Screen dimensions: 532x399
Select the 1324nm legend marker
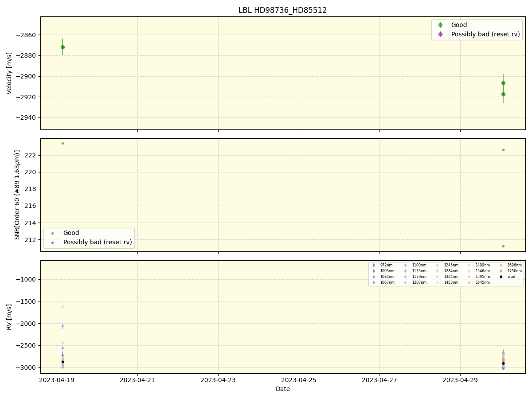(437, 277)
